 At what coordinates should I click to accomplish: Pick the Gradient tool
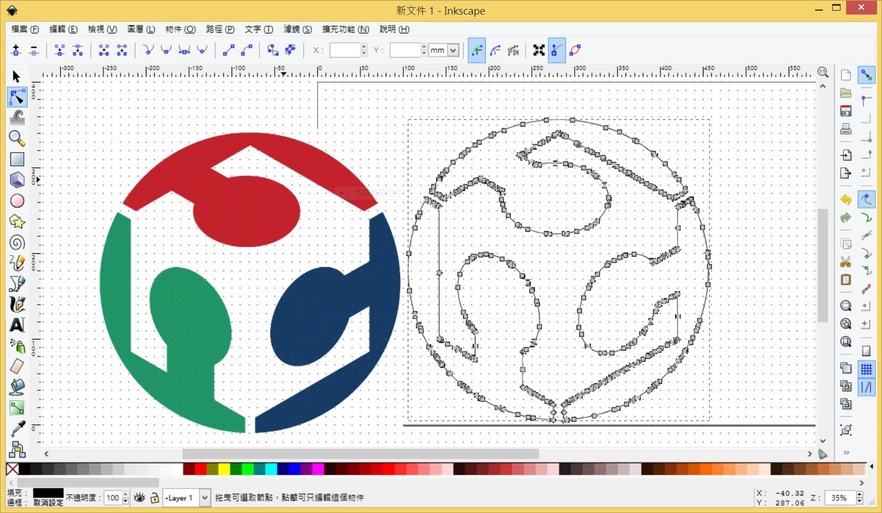[x=17, y=408]
